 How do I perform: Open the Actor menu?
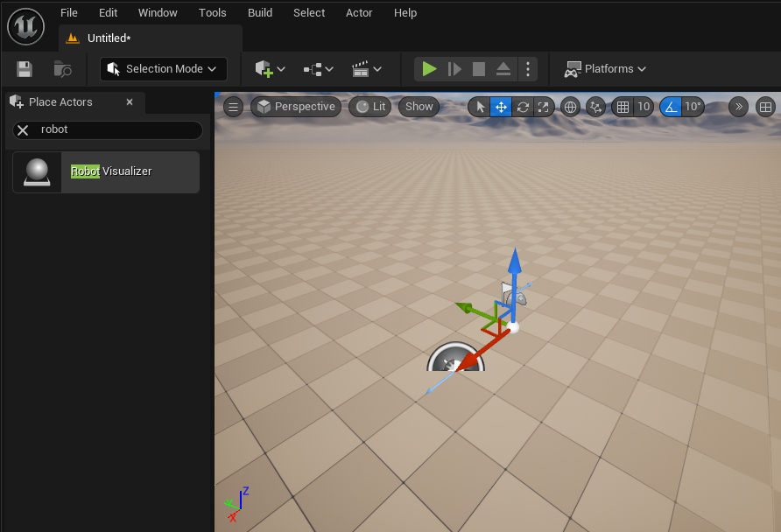[359, 13]
